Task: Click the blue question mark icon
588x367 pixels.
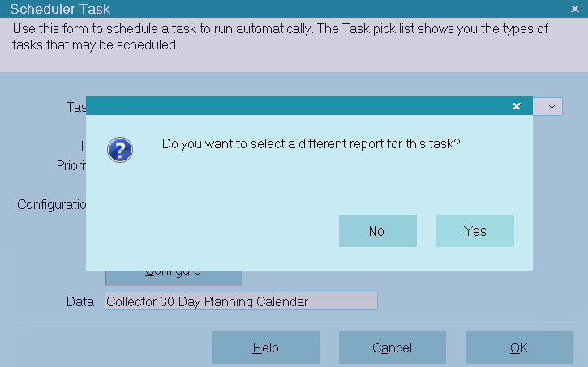Action: click(120, 150)
